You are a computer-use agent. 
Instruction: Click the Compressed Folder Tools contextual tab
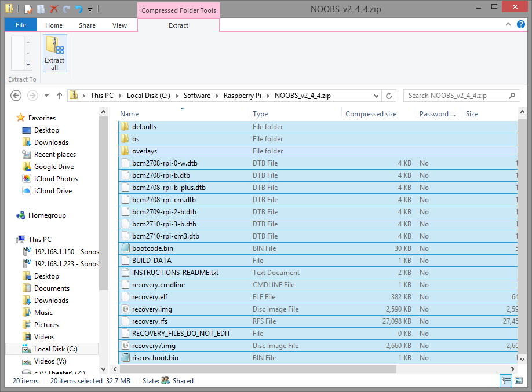point(179,10)
